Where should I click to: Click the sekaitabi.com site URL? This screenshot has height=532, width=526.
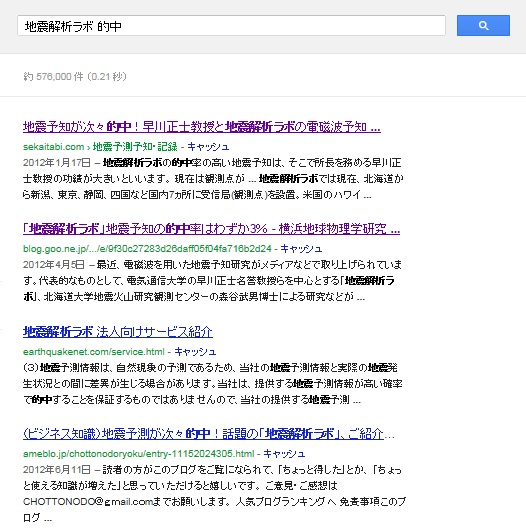click(x=53, y=147)
